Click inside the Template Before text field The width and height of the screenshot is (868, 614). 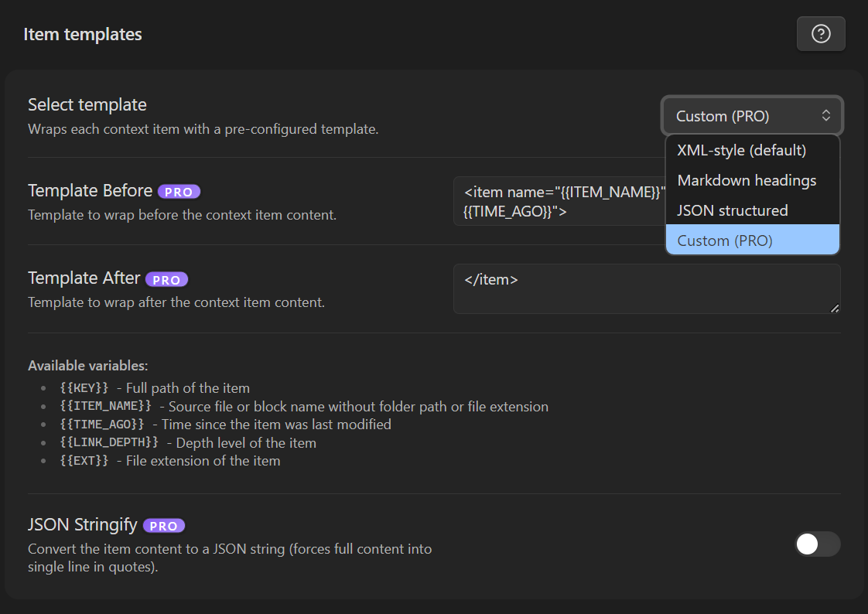pos(557,201)
